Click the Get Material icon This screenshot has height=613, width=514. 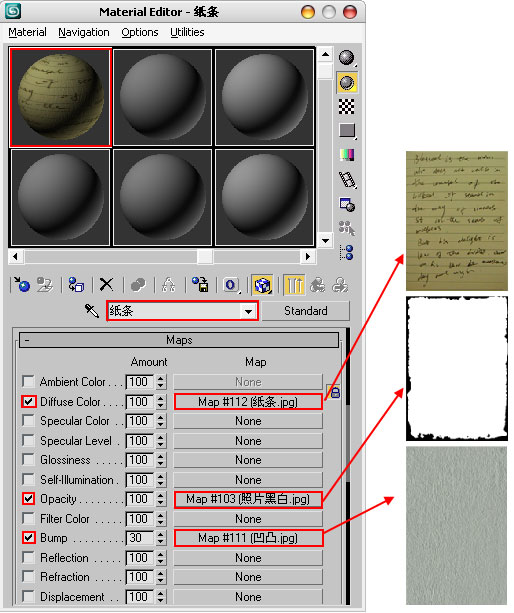click(22, 285)
